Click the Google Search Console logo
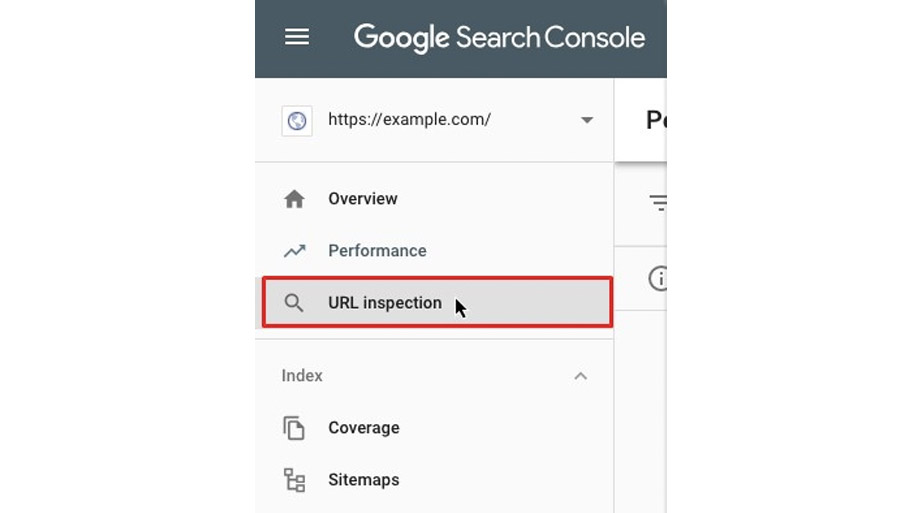The width and height of the screenshot is (922, 513). [x=499, y=38]
